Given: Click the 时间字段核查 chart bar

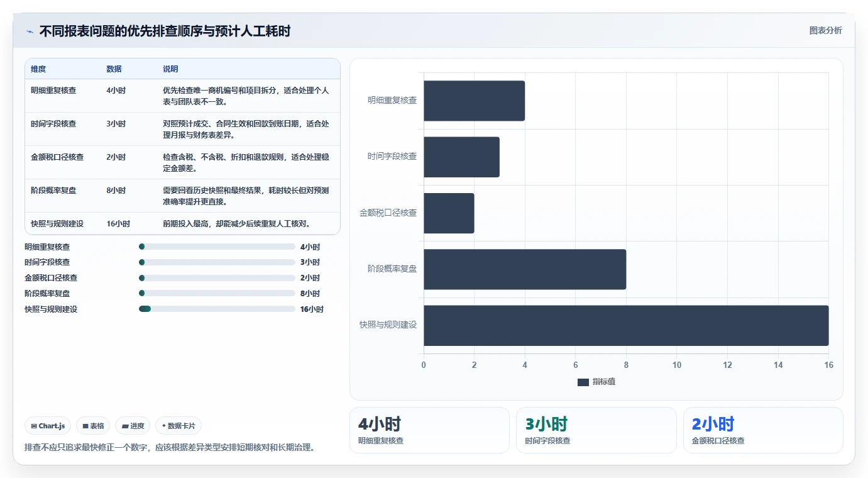Looking at the screenshot, I should pos(461,157).
